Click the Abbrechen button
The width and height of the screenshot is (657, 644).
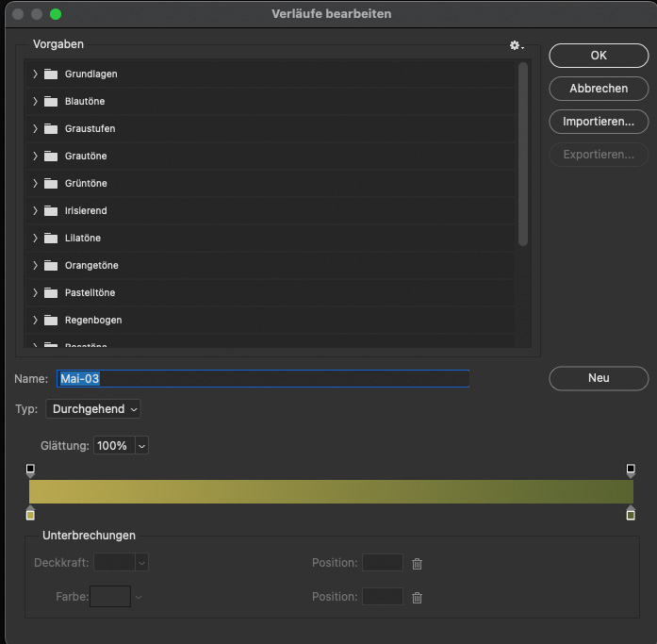(x=599, y=89)
